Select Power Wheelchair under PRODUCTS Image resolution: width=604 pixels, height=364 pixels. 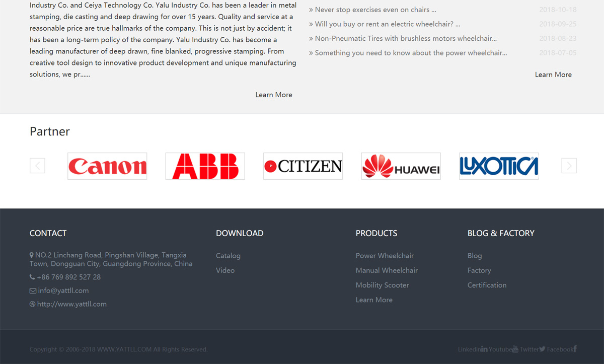pyautogui.click(x=385, y=256)
